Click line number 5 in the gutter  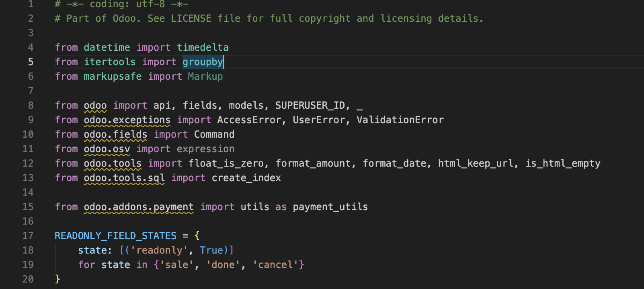click(31, 62)
